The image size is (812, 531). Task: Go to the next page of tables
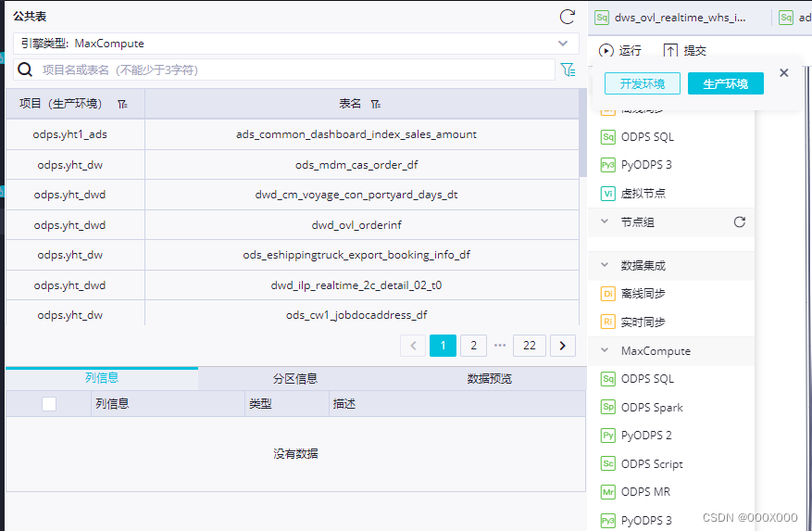point(563,346)
